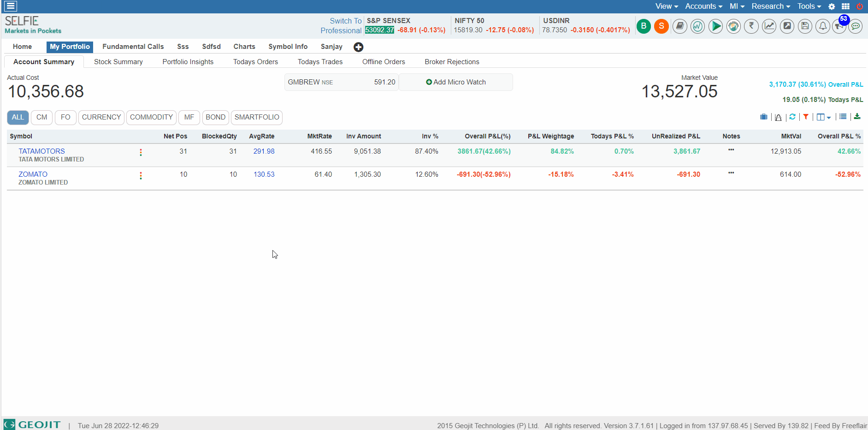Open the line chart icon
The width and height of the screenshot is (868, 430).
[769, 26]
